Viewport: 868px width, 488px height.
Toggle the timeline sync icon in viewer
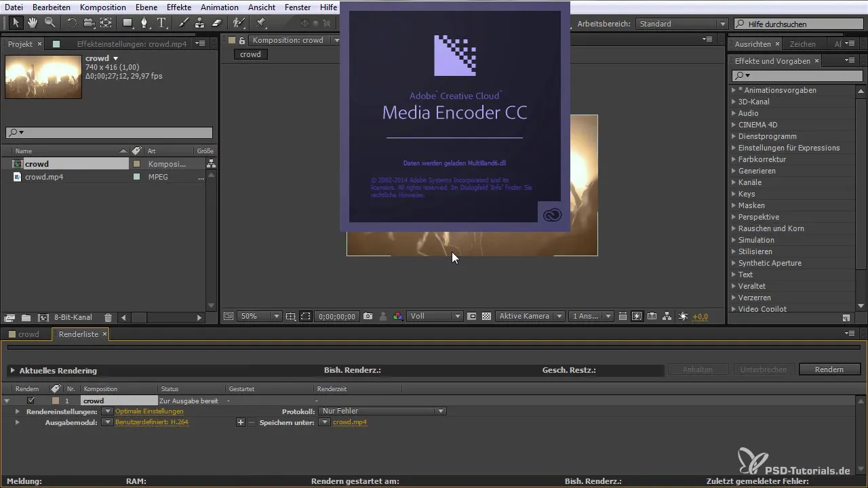click(x=652, y=317)
